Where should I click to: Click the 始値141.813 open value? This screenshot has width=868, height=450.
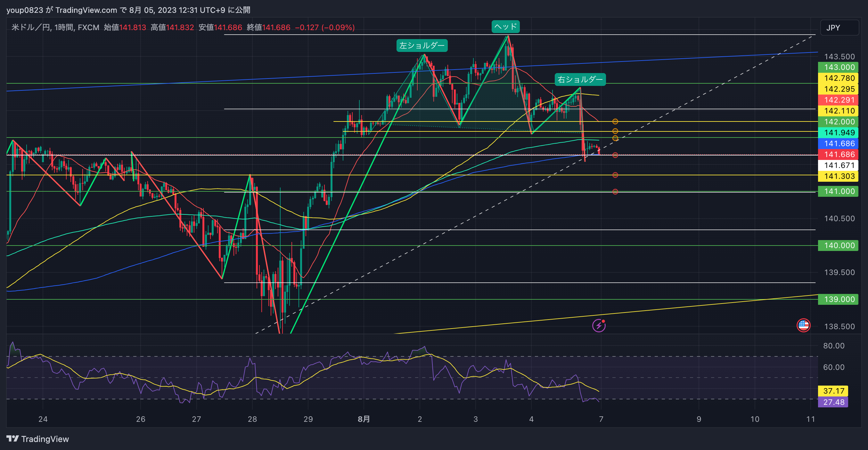[125, 27]
